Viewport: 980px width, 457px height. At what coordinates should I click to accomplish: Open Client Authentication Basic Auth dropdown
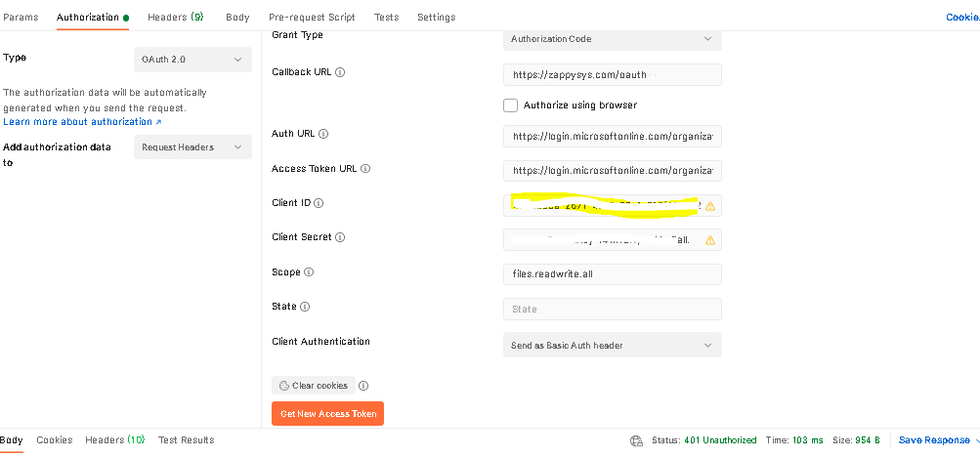coord(612,345)
